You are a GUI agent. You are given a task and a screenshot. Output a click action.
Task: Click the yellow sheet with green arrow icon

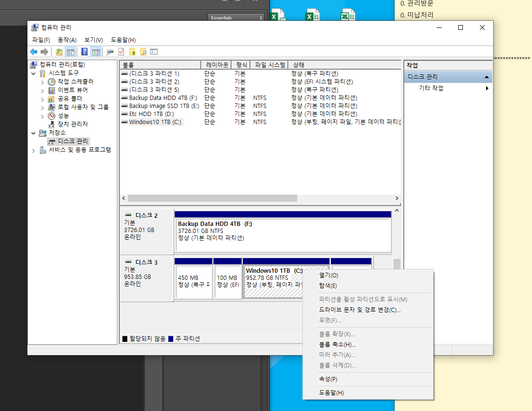coord(133,52)
